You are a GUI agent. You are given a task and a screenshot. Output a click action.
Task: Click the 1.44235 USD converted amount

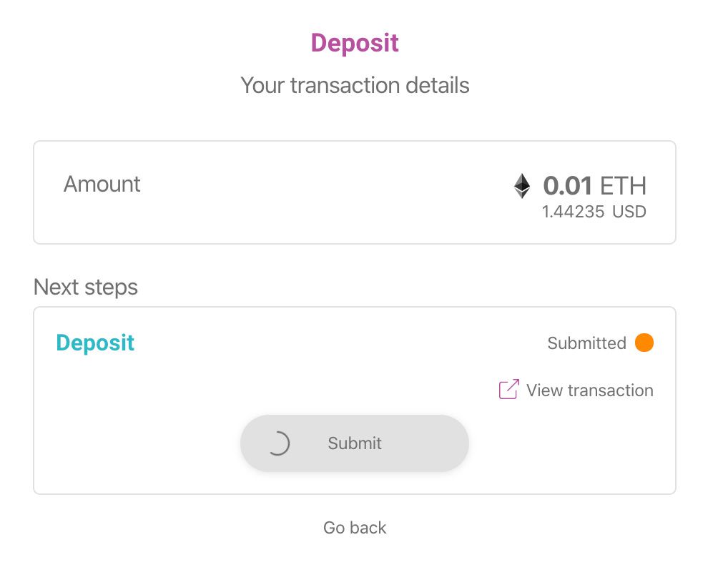(x=573, y=212)
